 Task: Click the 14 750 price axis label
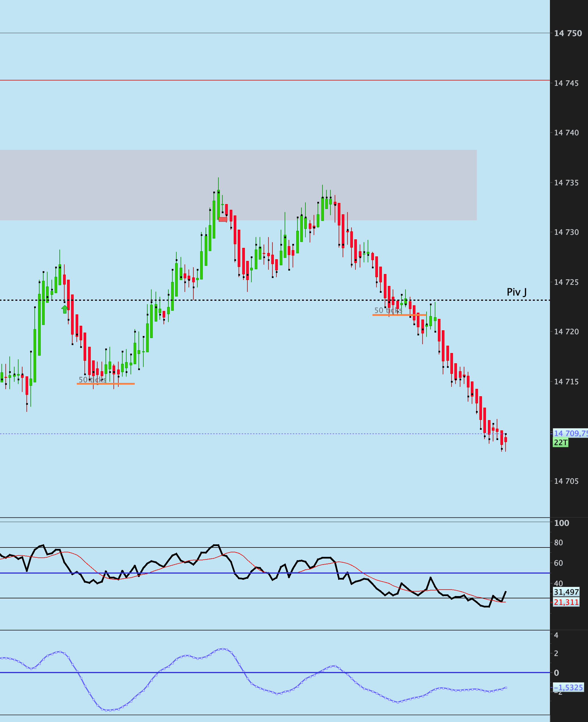click(568, 33)
